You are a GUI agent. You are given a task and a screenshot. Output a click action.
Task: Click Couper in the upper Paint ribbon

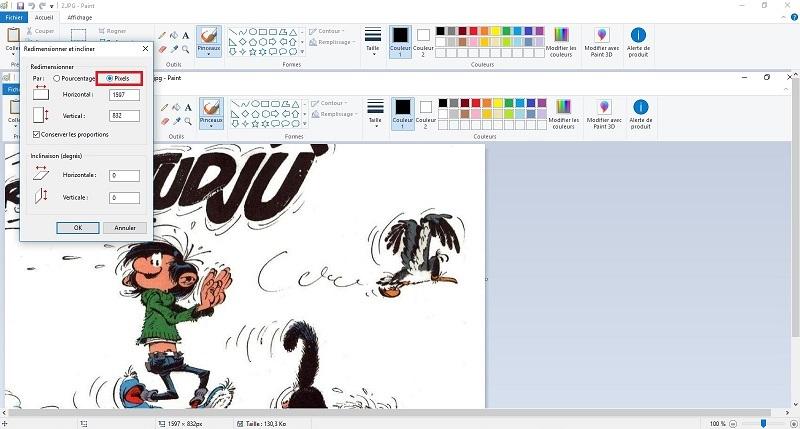pos(40,31)
